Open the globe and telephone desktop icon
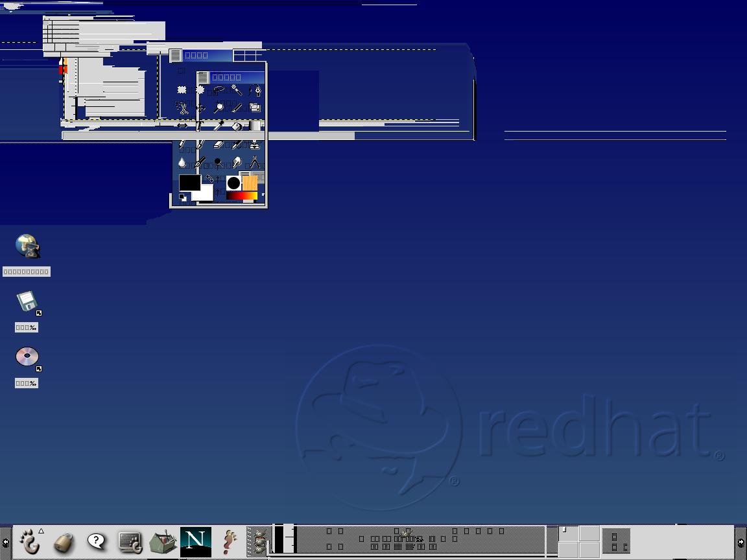This screenshot has width=747, height=560. coord(28,246)
